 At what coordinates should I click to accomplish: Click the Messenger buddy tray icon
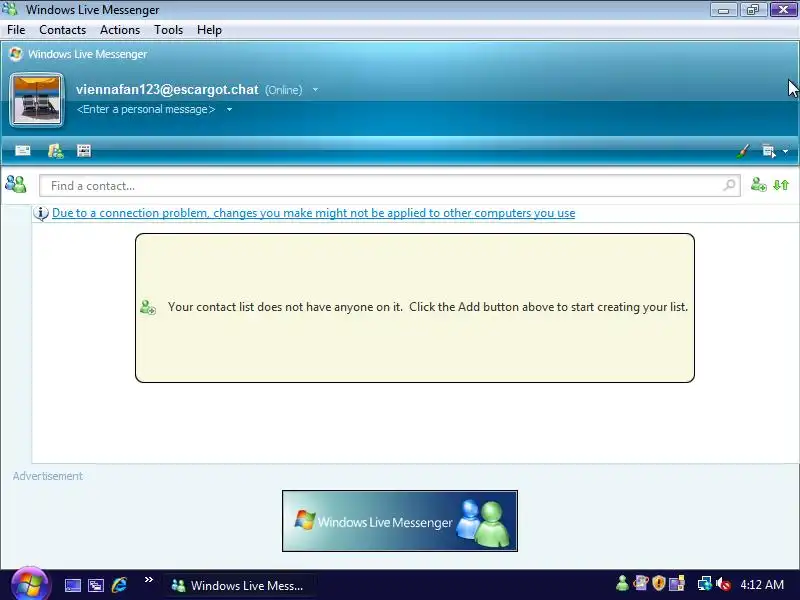pyautogui.click(x=622, y=583)
